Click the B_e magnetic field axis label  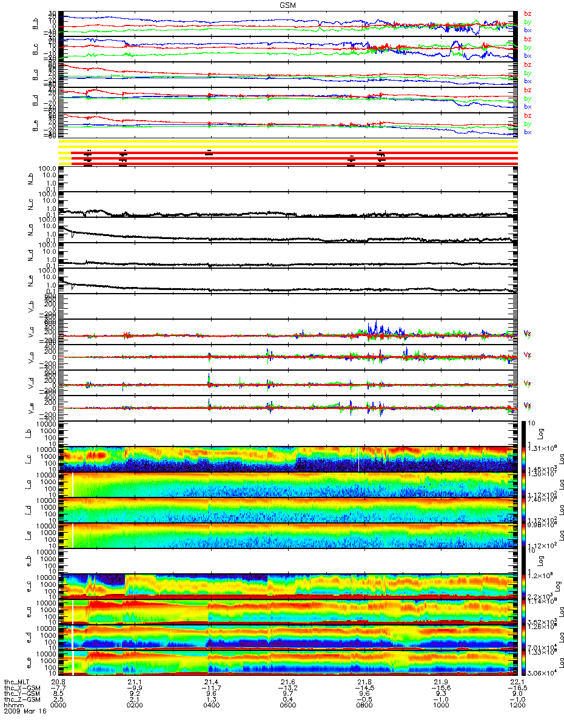[36, 126]
